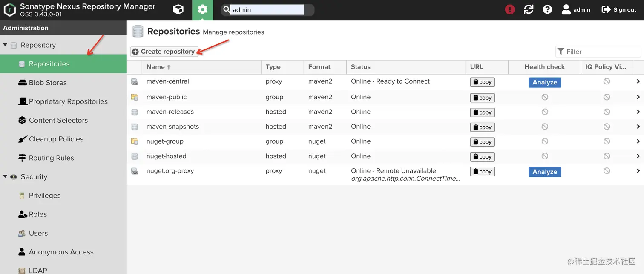
Task: Click the Health check column header
Action: (545, 67)
